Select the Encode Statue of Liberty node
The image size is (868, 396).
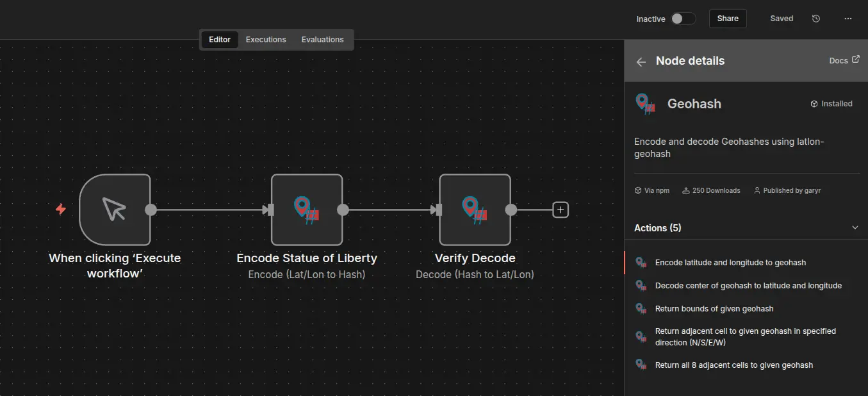307,210
